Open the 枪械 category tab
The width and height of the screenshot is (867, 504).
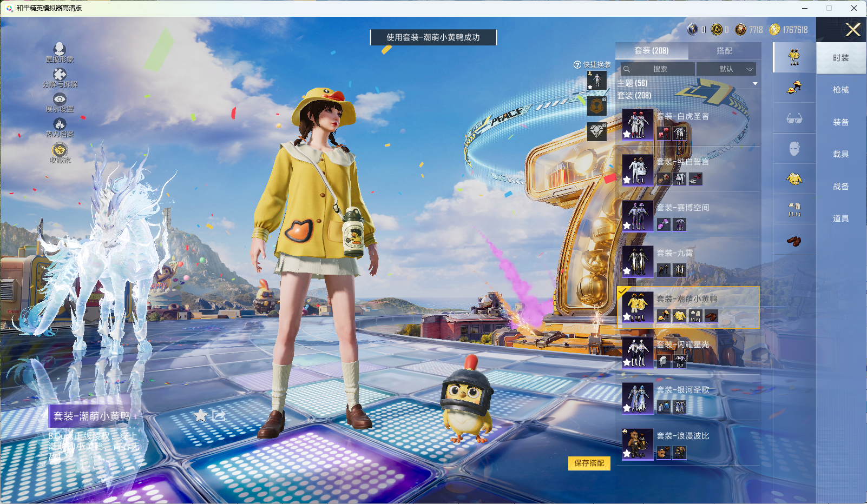pos(841,90)
